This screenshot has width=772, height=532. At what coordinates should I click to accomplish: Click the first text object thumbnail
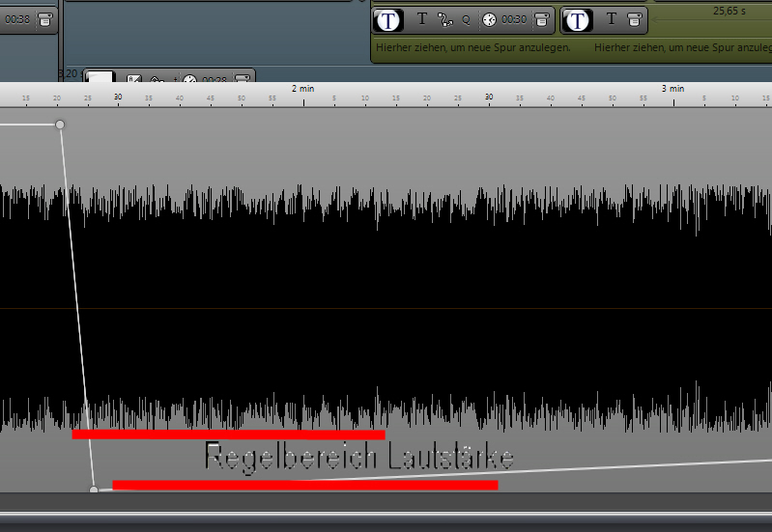point(388,19)
